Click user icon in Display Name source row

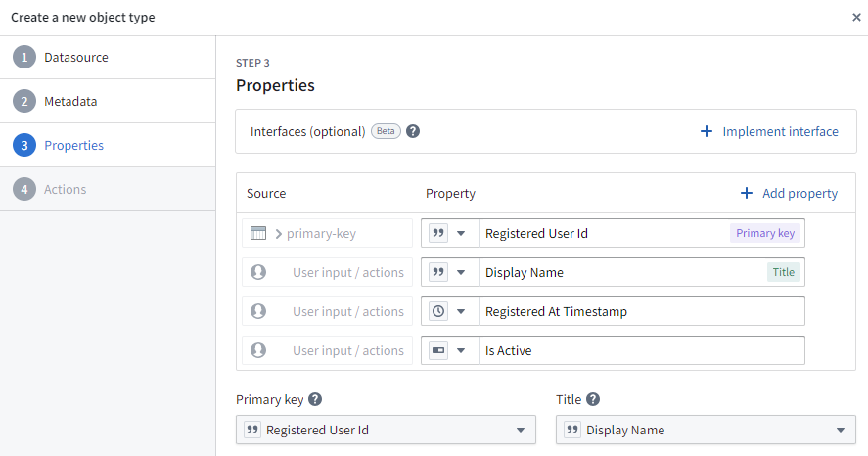(258, 272)
